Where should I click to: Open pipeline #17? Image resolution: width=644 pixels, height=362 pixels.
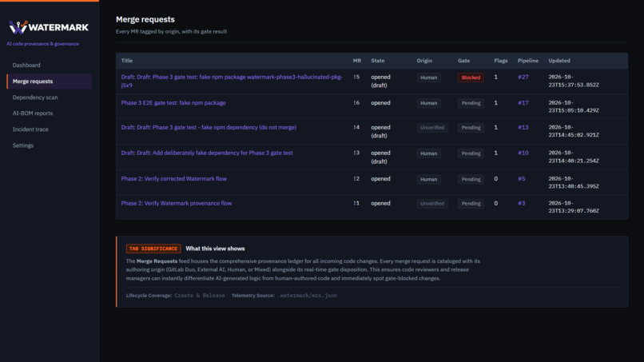(x=523, y=103)
